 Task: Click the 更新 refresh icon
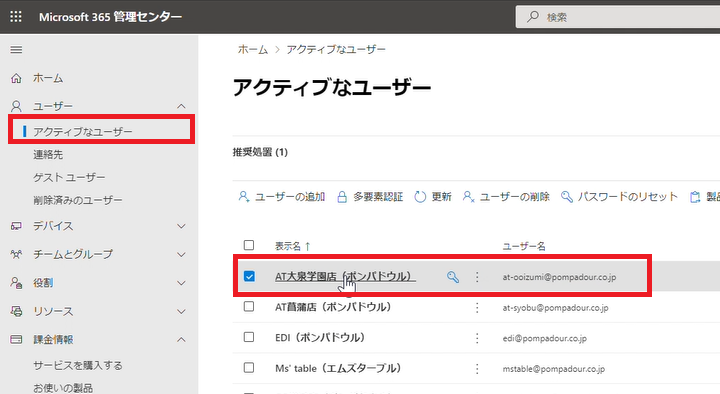[420, 197]
